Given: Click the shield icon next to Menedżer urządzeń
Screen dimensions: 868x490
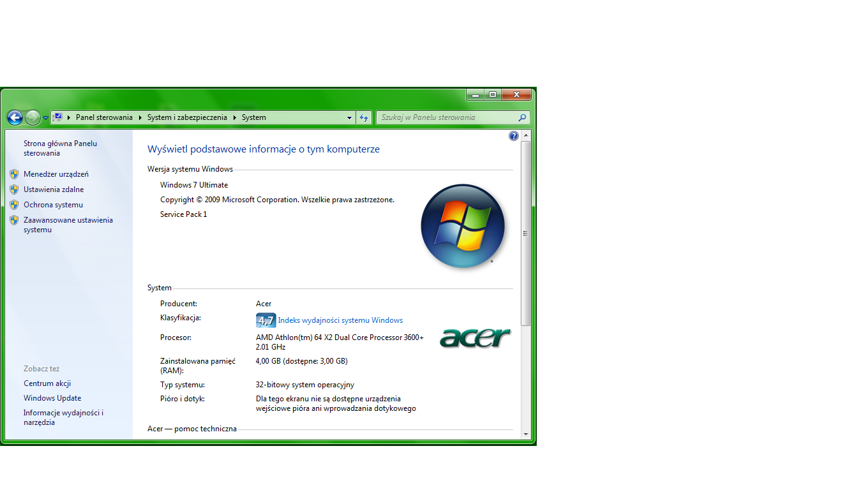Looking at the screenshot, I should [14, 174].
